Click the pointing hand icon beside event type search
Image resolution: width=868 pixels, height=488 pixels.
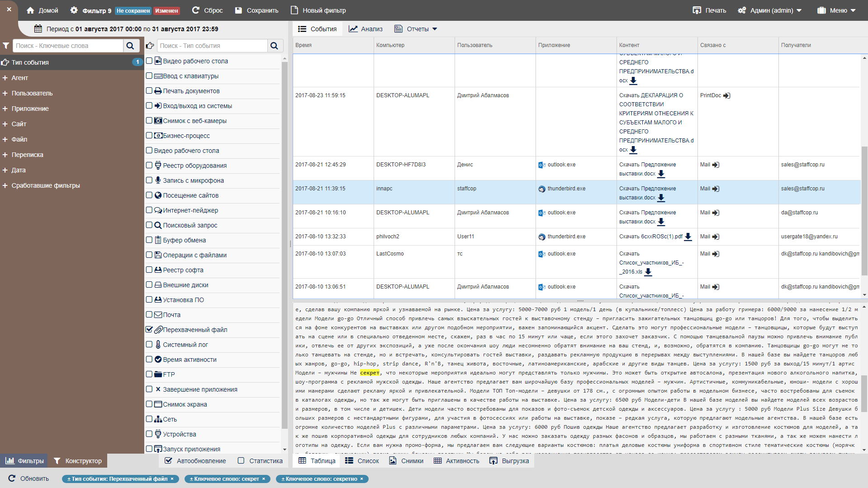pyautogui.click(x=150, y=46)
